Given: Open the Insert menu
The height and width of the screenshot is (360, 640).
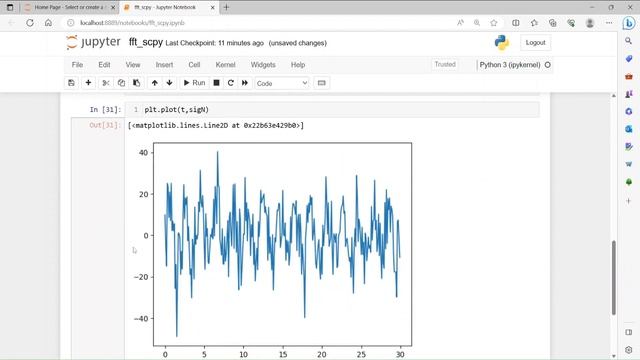Looking at the screenshot, I should (164, 65).
